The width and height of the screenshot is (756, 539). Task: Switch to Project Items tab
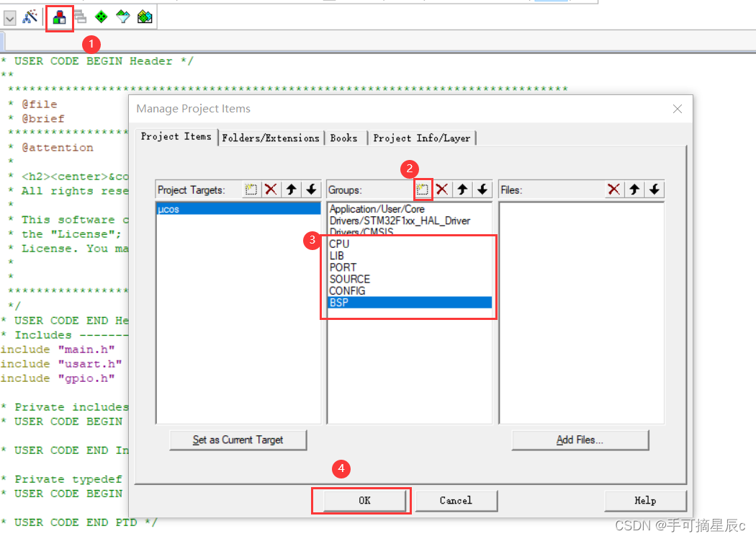176,137
